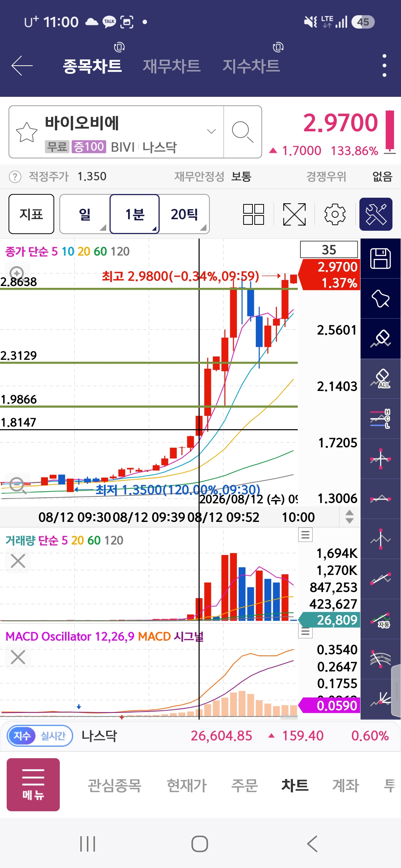Tap the price range bar indicator
Screen dimensions: 401x868
pyautogui.click(x=389, y=132)
